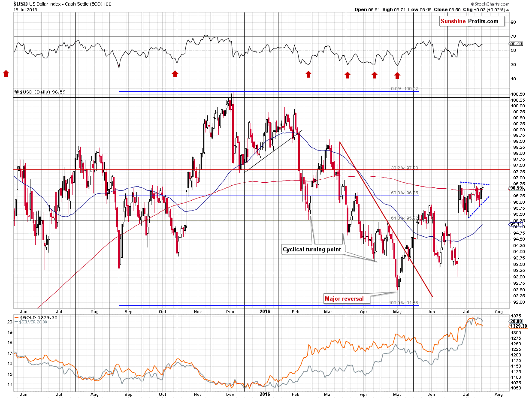Image resolution: width=532 pixels, height=398 pixels.
Task: Click the 1050 label on gold axis
Action: [x=516, y=388]
